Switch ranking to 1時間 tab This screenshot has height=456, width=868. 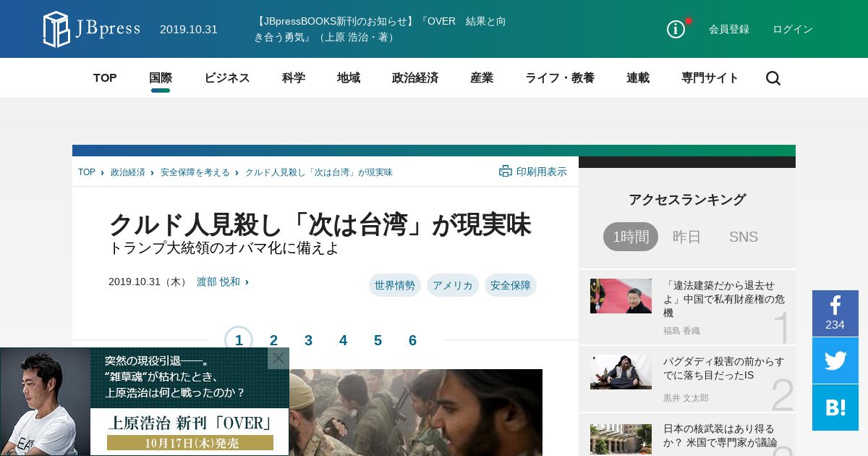[x=631, y=237]
